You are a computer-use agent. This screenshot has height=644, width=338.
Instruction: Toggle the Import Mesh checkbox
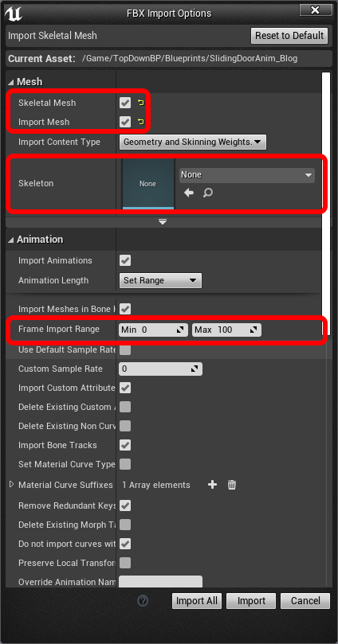tap(125, 122)
